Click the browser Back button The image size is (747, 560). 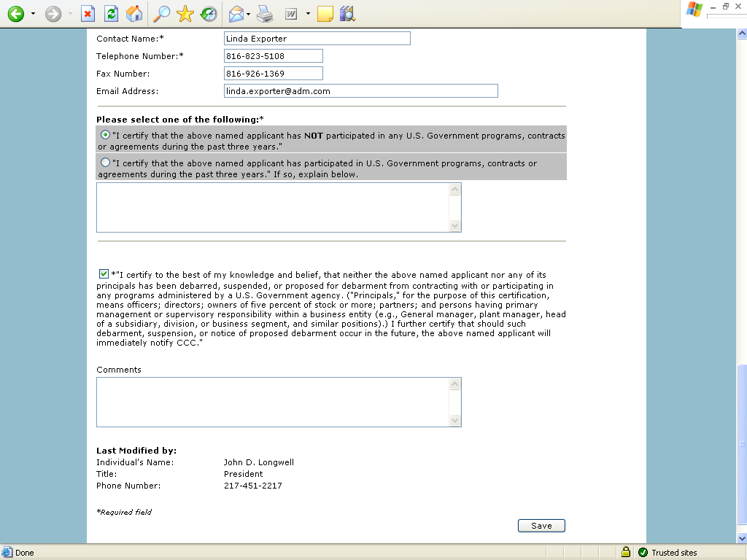click(x=15, y=14)
